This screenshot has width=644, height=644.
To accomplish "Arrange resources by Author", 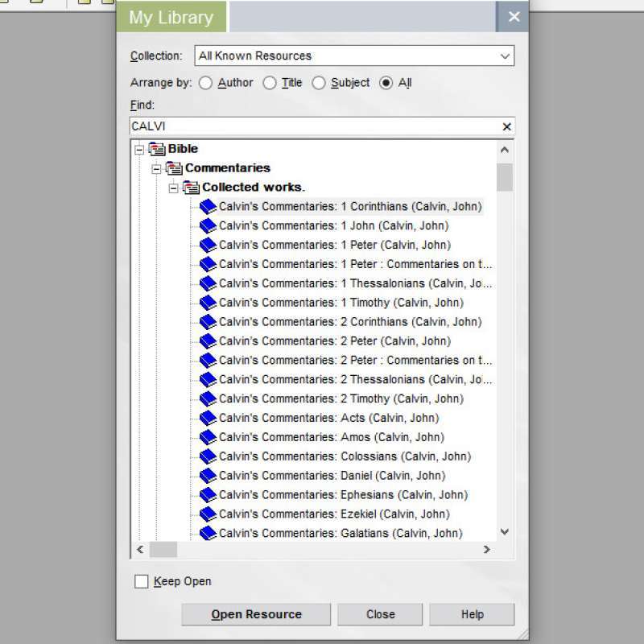I will tap(206, 82).
